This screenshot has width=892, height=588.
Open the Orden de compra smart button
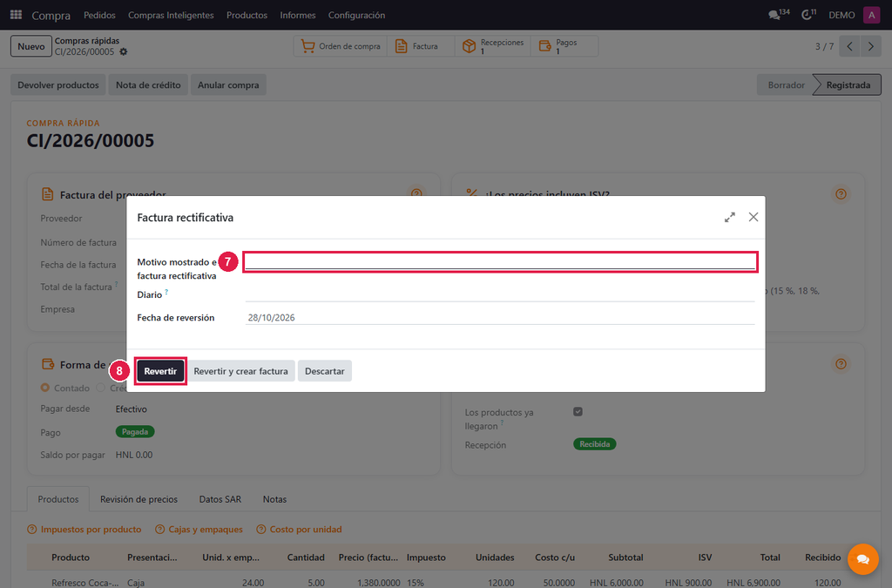[x=341, y=46]
